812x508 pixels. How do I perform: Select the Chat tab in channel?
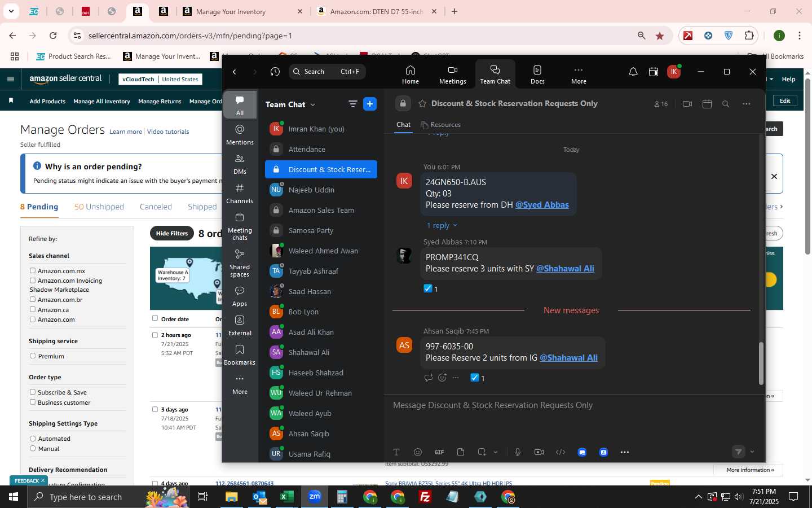pyautogui.click(x=404, y=125)
